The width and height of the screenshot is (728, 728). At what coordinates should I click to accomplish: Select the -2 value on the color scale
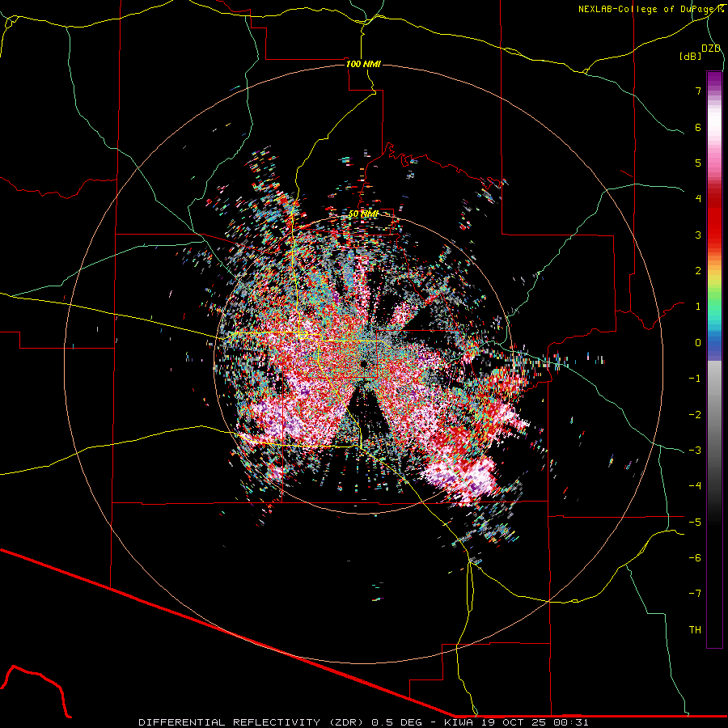coord(695,415)
